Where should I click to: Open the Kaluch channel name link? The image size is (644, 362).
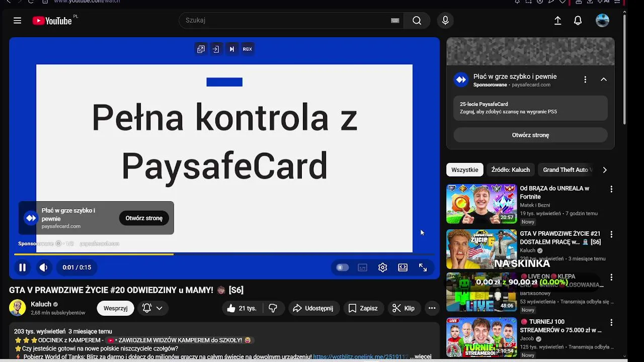point(41,304)
